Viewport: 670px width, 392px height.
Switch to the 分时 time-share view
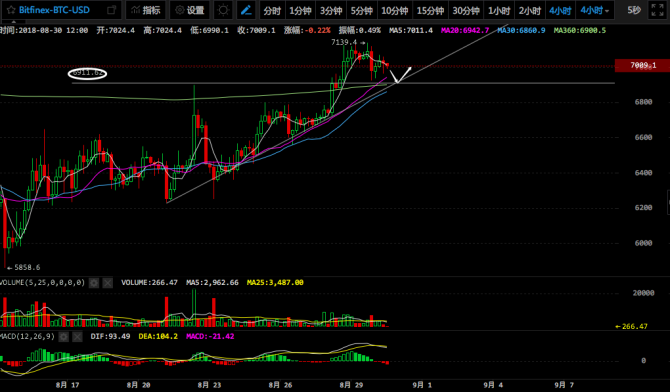272,11
